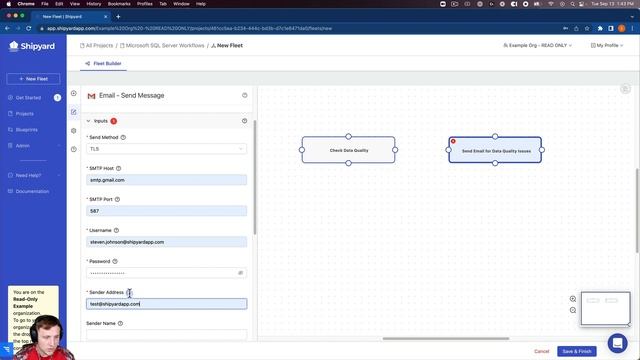Reload the browser page
The height and width of the screenshot is (360, 640).
click(29, 29)
